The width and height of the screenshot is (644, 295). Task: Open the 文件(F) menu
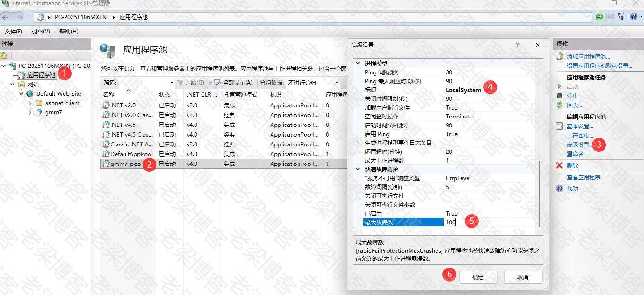coord(13,31)
